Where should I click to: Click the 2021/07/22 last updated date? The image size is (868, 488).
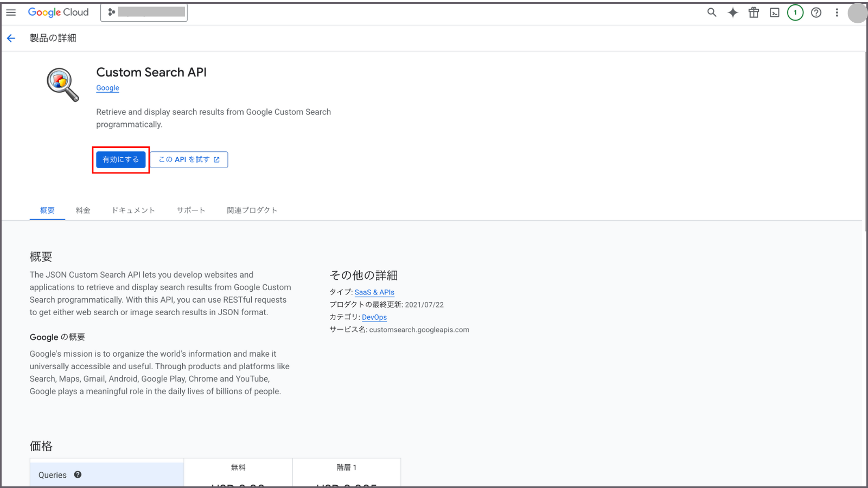click(424, 305)
